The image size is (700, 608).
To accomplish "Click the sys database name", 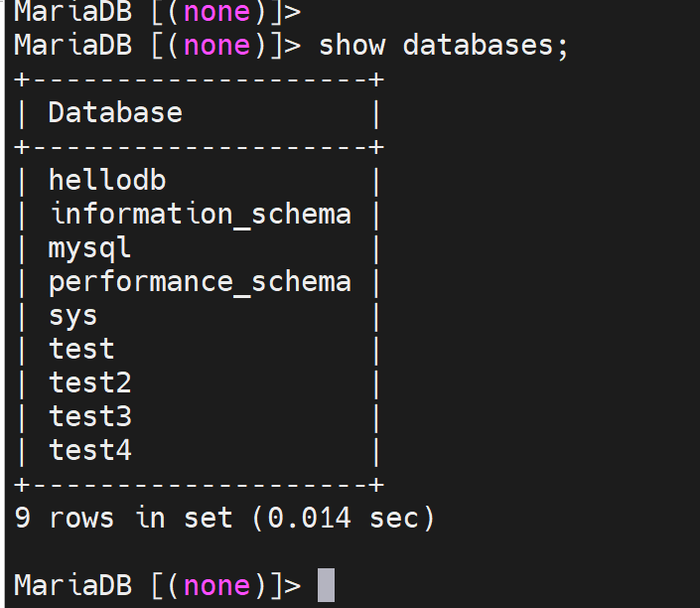I will tap(72, 315).
